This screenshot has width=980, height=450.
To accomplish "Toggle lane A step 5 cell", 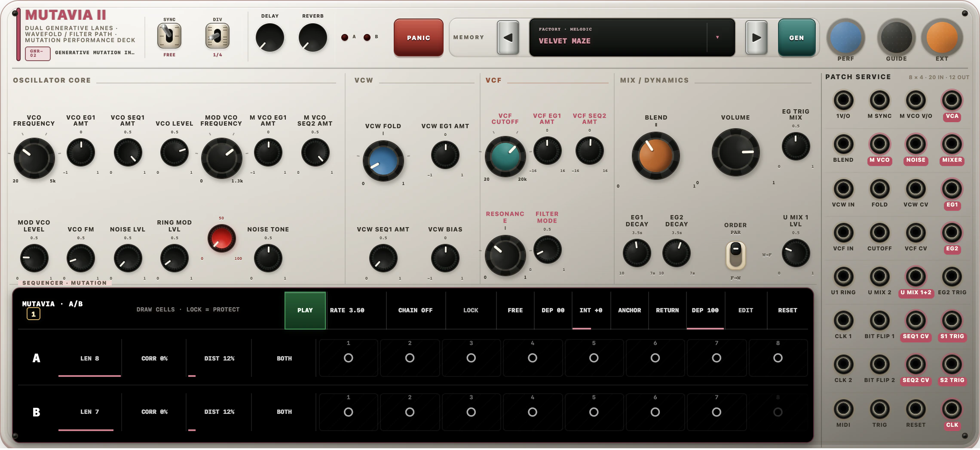I will 594,358.
